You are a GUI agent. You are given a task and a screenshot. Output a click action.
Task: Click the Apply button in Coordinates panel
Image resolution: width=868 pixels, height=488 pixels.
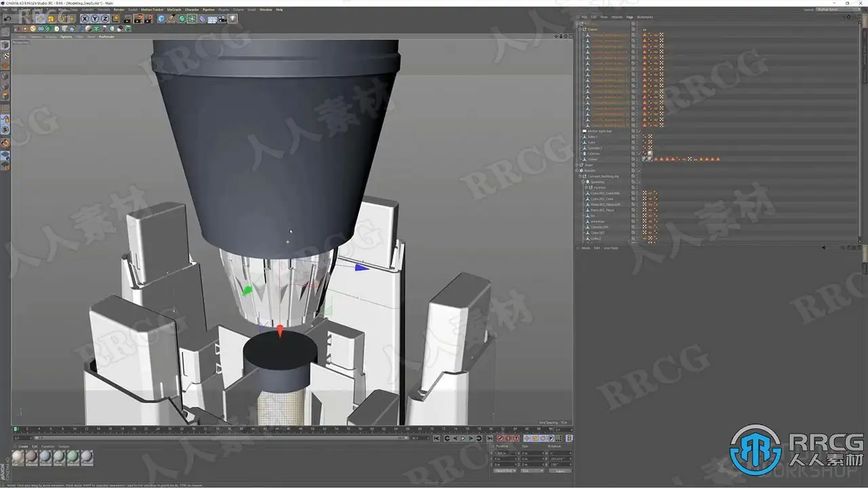click(x=560, y=471)
